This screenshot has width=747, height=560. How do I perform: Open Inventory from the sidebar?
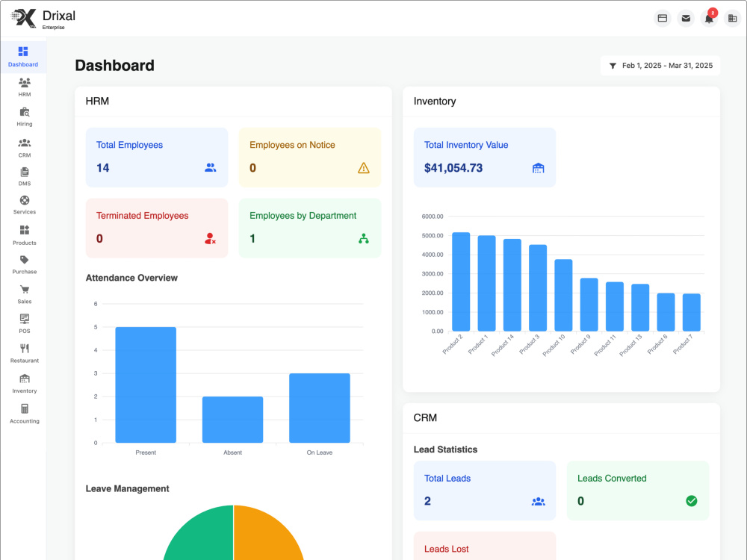(x=25, y=385)
